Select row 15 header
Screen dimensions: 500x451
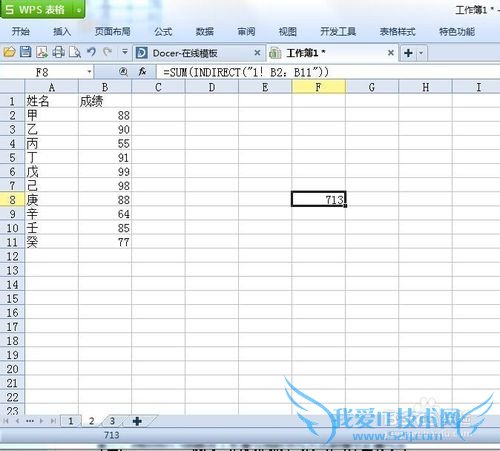(x=12, y=298)
